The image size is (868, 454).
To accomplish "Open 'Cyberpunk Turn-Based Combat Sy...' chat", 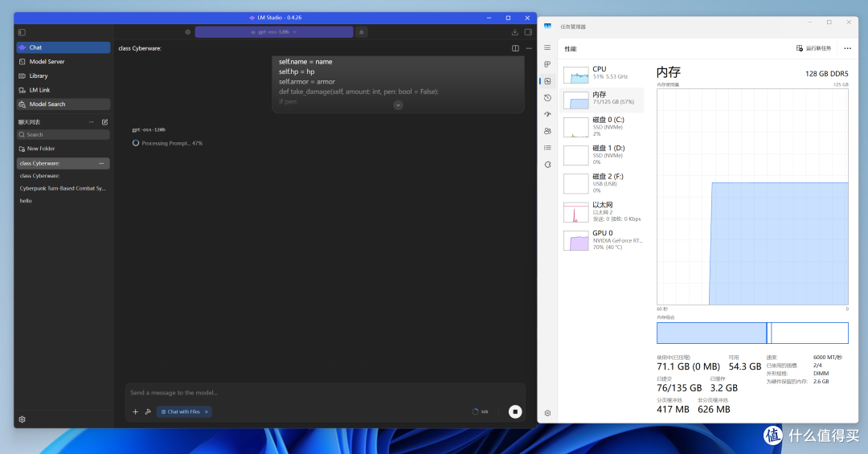I will pyautogui.click(x=63, y=188).
